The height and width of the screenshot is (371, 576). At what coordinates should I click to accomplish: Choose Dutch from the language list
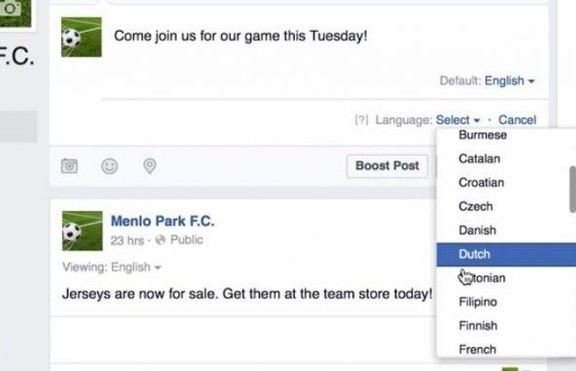pos(506,254)
